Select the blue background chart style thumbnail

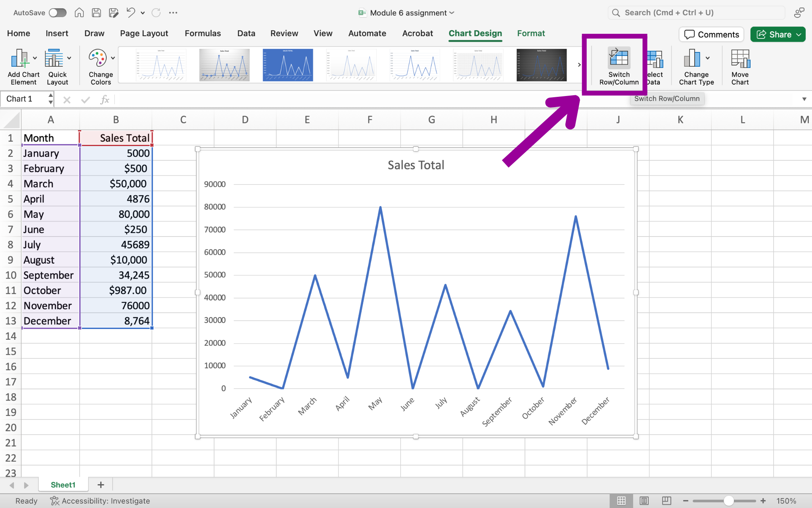tap(288, 65)
